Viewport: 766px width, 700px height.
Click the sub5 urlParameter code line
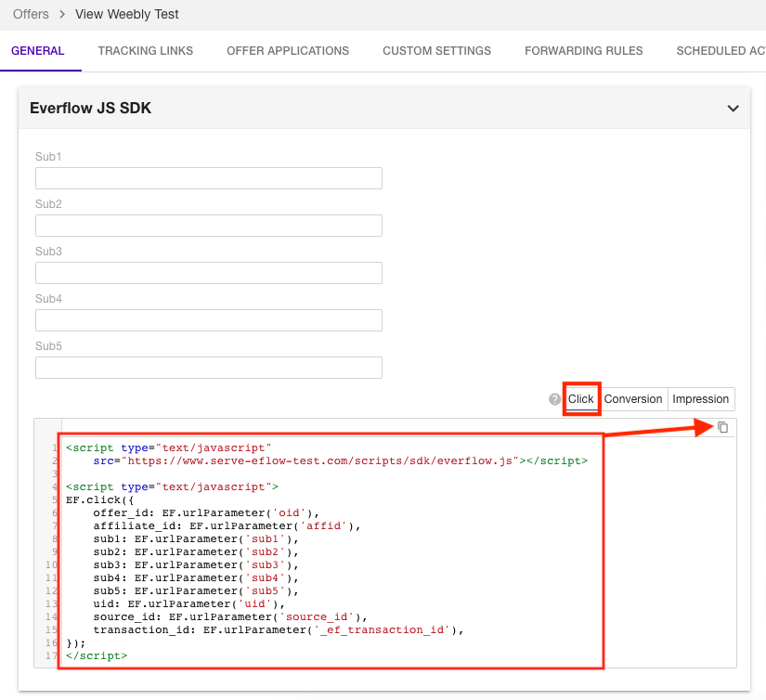click(x=196, y=590)
